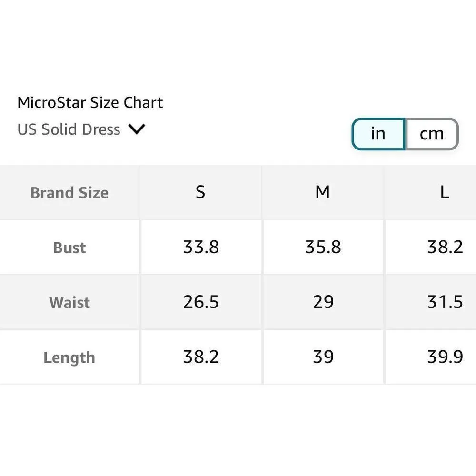Click the Length 38.2 cell for S
Screen dimensions: 476x476
click(x=201, y=357)
